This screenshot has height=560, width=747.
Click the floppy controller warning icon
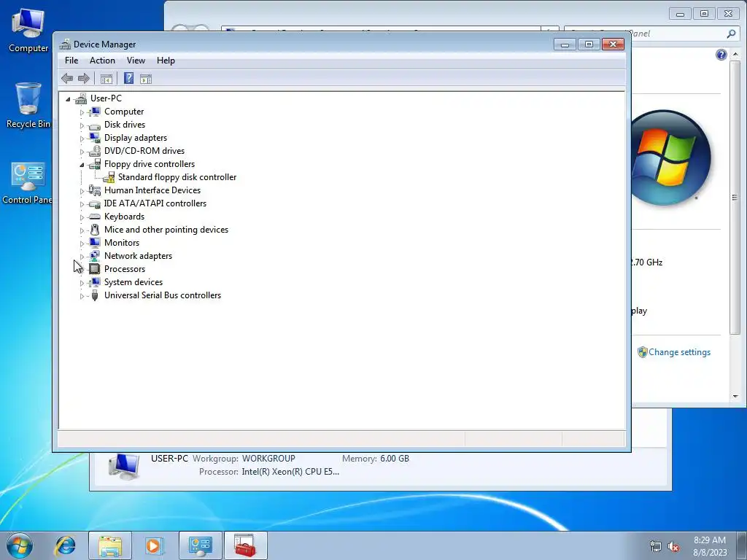[x=109, y=177]
